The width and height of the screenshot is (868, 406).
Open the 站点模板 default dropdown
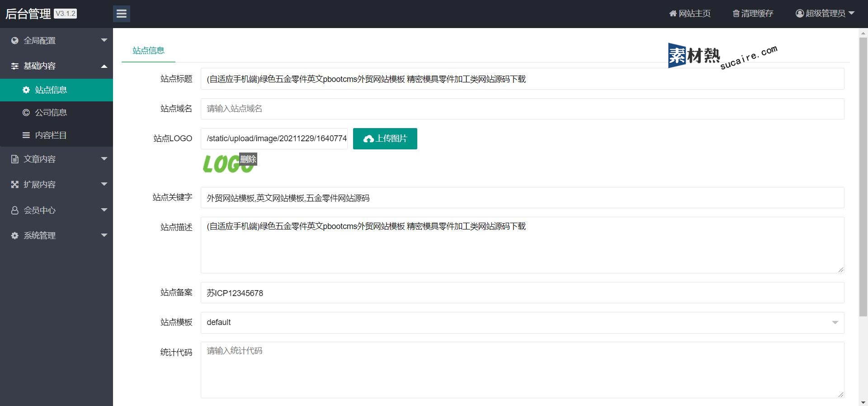[x=522, y=322]
